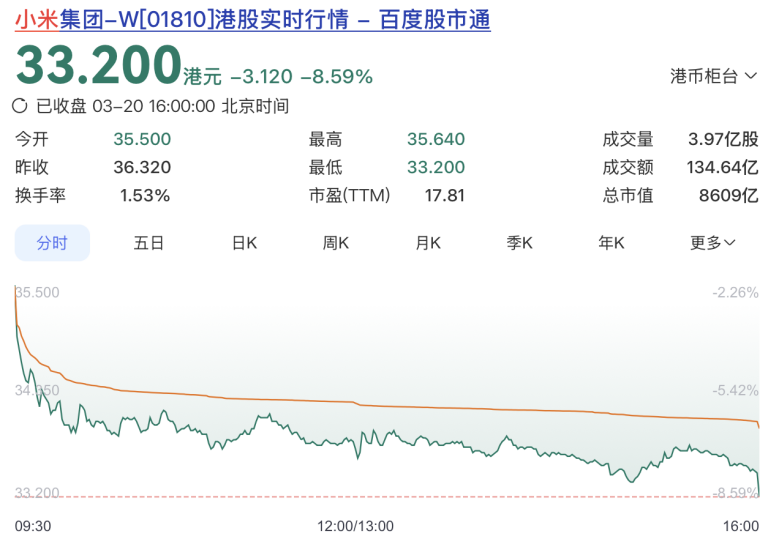Click the large 33.200 current price
Image resolution: width=779 pixels, height=547 pixels.
97,66
